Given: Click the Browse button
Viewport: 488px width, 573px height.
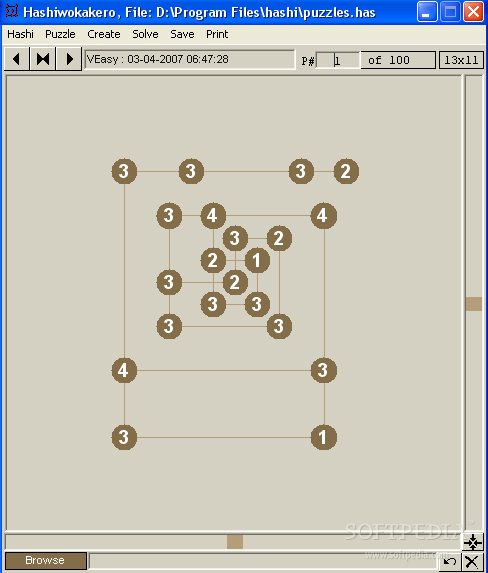Looking at the screenshot, I should pyautogui.click(x=45, y=561).
